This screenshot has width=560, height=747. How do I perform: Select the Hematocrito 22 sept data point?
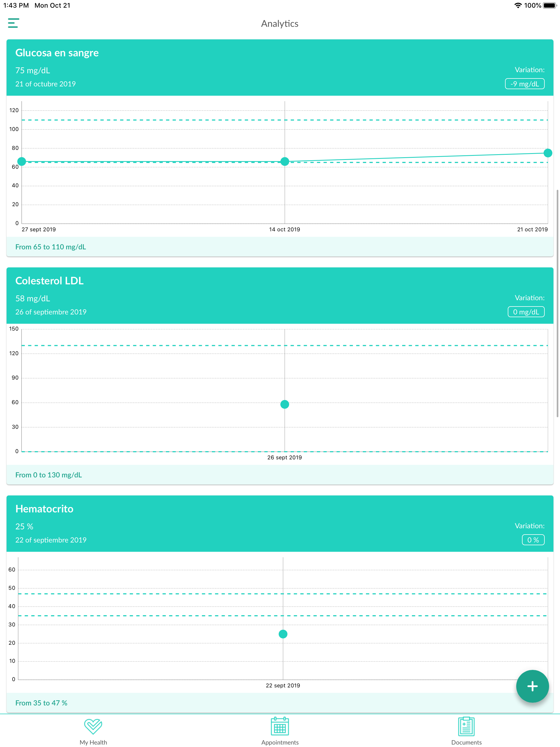pyautogui.click(x=283, y=634)
